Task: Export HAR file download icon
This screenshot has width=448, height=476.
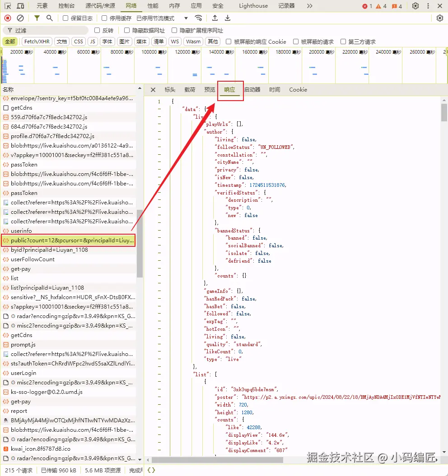Action: pyautogui.click(x=227, y=18)
